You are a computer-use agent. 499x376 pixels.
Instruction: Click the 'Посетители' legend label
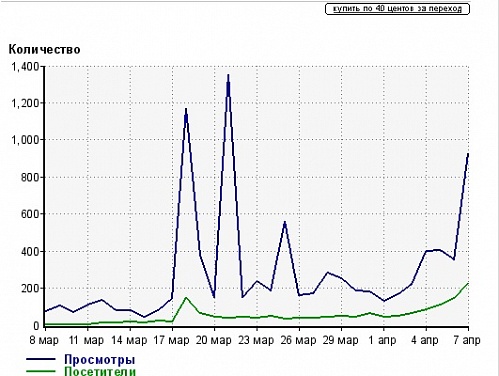coord(100,371)
